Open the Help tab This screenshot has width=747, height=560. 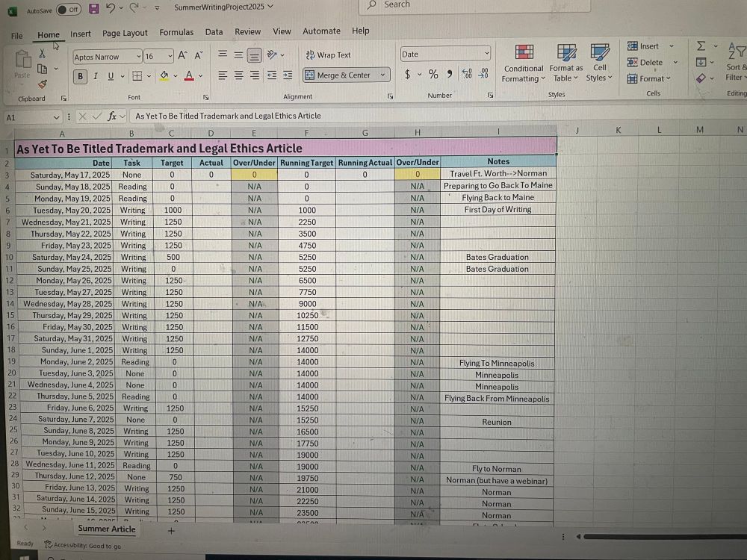(x=361, y=31)
